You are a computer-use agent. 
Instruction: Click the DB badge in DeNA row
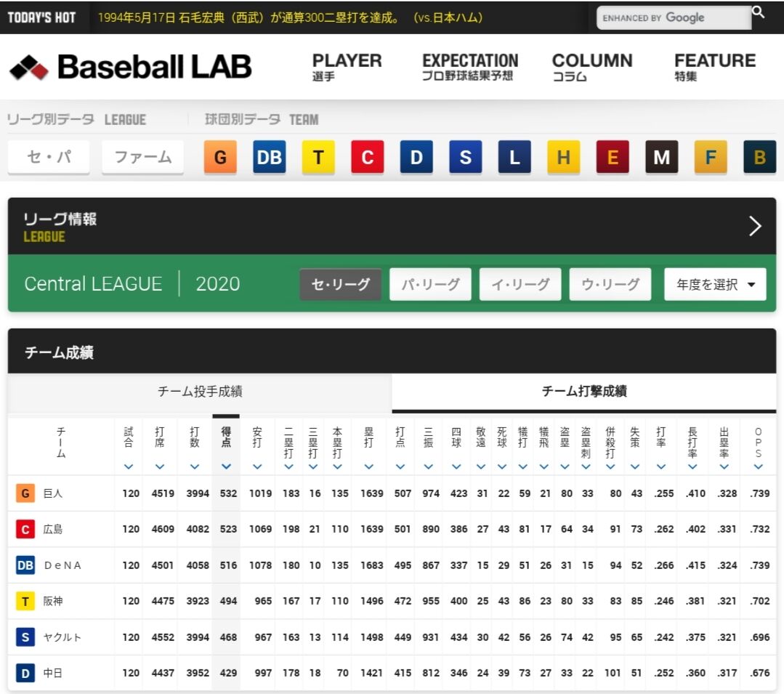coord(25,565)
